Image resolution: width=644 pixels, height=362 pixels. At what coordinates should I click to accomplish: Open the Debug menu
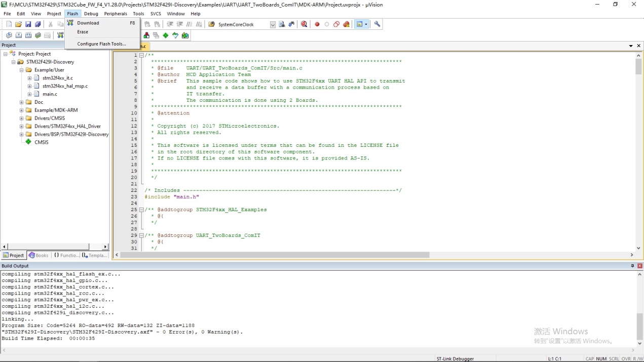pyautogui.click(x=91, y=14)
